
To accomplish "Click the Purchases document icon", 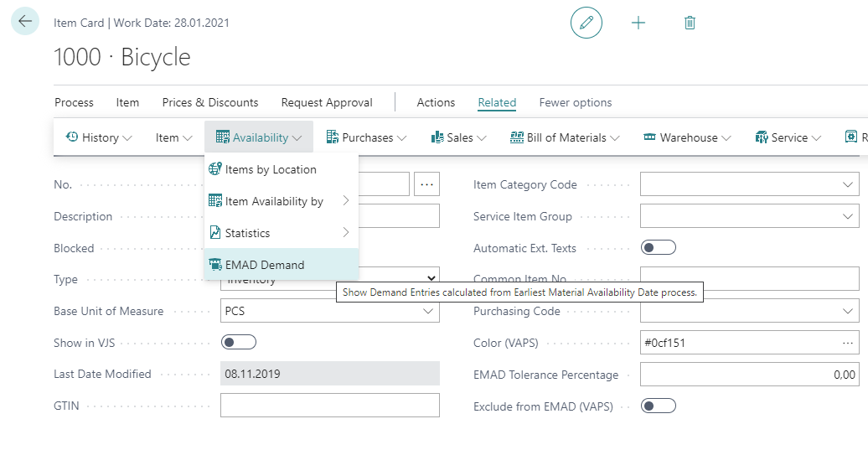I will pyautogui.click(x=332, y=137).
